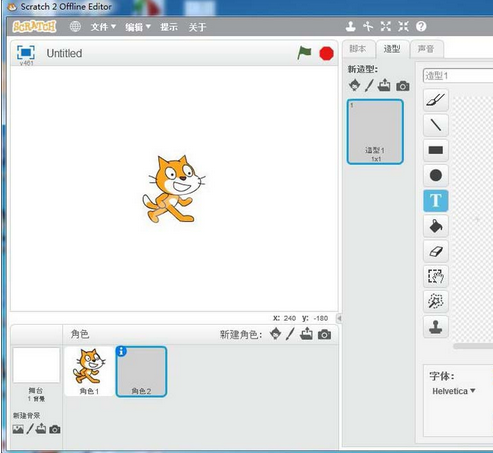Screen dimensions: 493x453
Task: Select the duplicate stamp tool in top toolbar
Action: [x=350, y=26]
